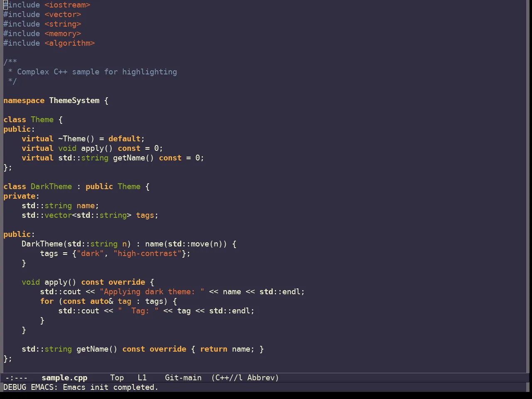The width and height of the screenshot is (532, 399).
Task: Place cursor on '#include <vector>' line
Action: [42, 15]
